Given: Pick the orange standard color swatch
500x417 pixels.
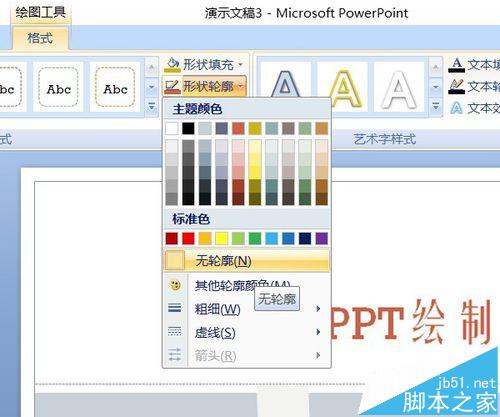Looking at the screenshot, I should click(205, 239).
